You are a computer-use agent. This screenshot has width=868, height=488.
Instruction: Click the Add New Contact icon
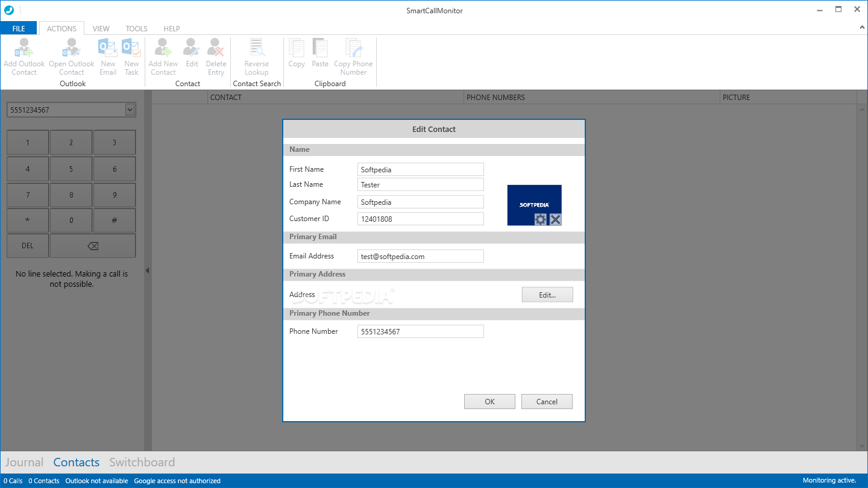tap(163, 48)
